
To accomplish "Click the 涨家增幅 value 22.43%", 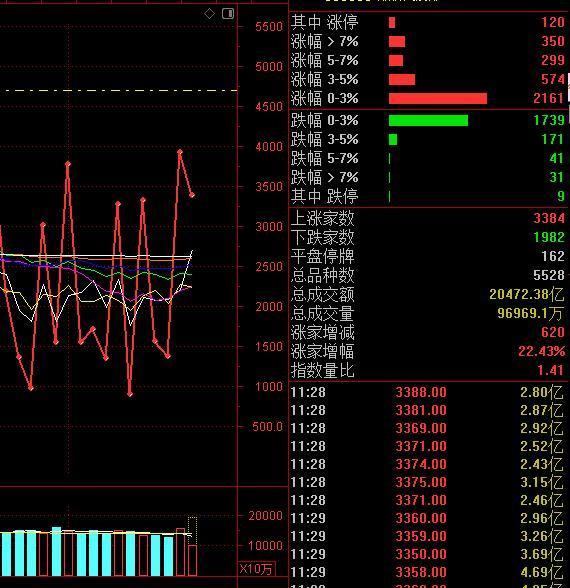I will pyautogui.click(x=542, y=351).
